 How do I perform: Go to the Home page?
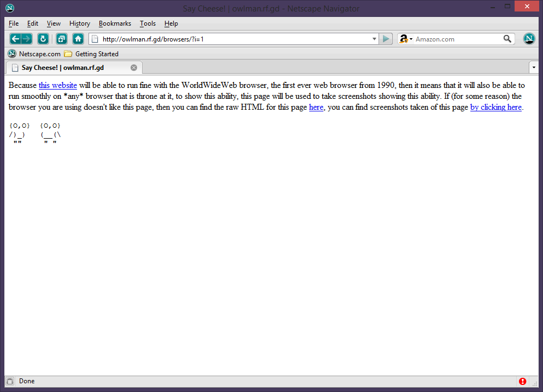(78, 39)
